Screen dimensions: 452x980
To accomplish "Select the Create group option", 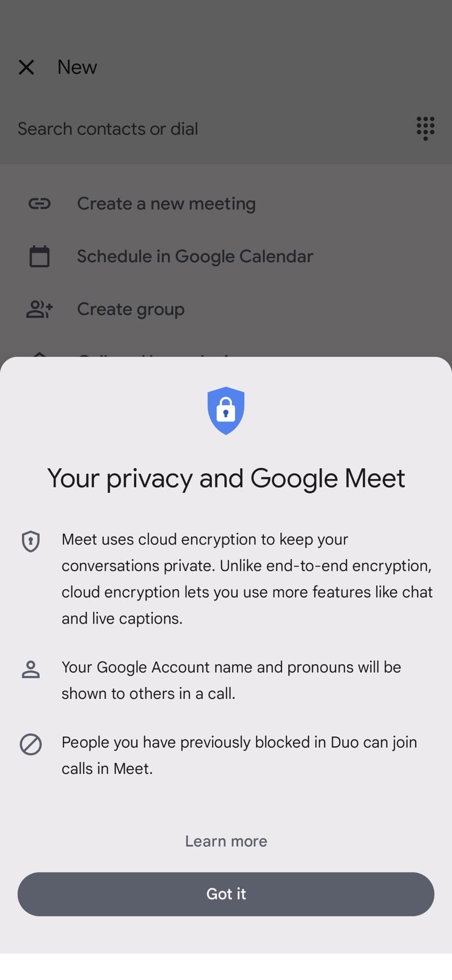I will [131, 309].
